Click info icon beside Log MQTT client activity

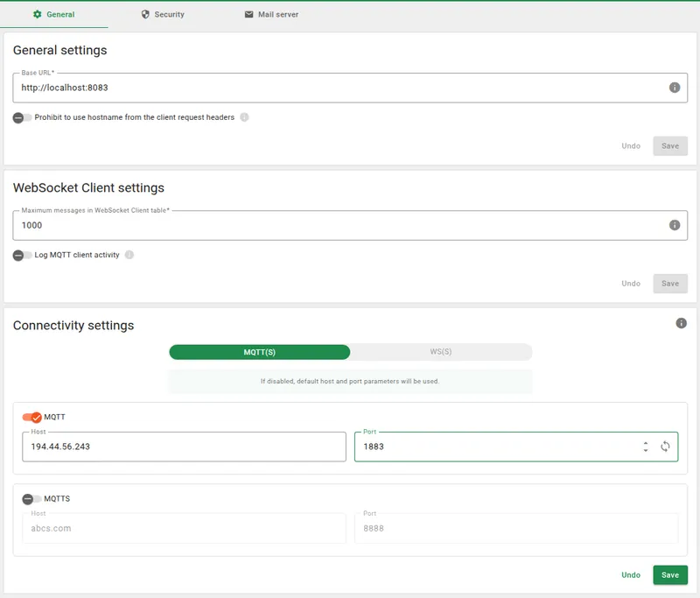(x=129, y=255)
